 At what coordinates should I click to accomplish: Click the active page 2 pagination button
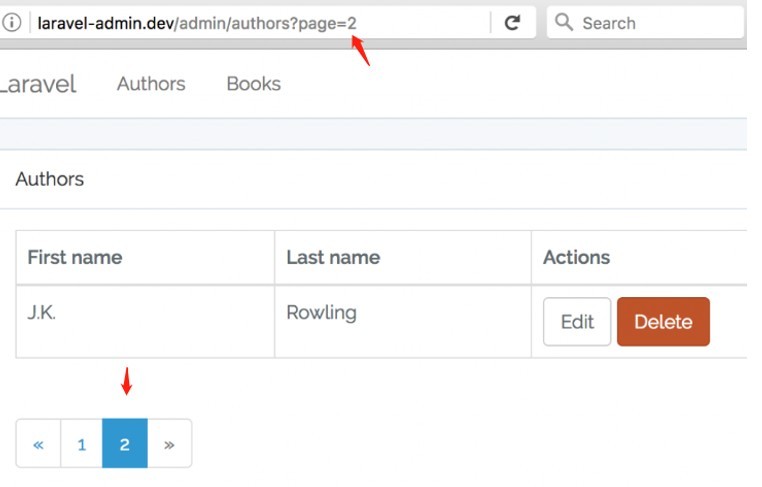click(x=125, y=444)
